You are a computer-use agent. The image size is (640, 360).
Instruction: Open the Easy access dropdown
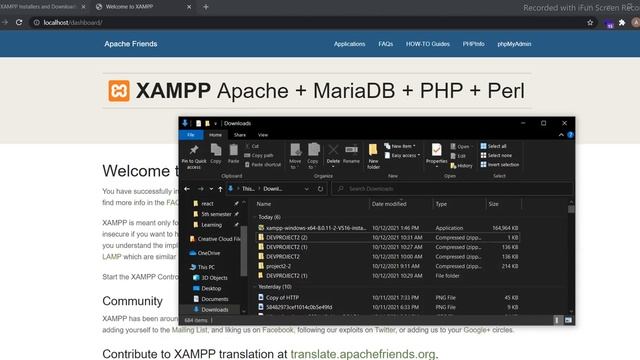tap(402, 156)
